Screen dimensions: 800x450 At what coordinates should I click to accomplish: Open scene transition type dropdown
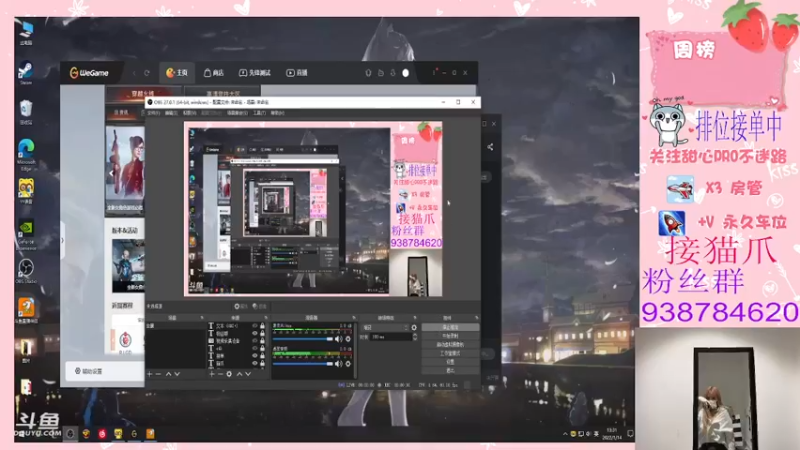coord(385,328)
